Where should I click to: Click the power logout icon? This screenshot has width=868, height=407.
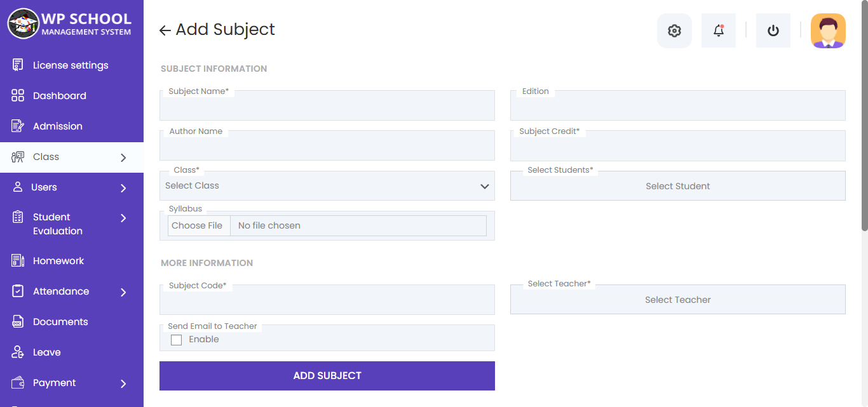pos(773,30)
